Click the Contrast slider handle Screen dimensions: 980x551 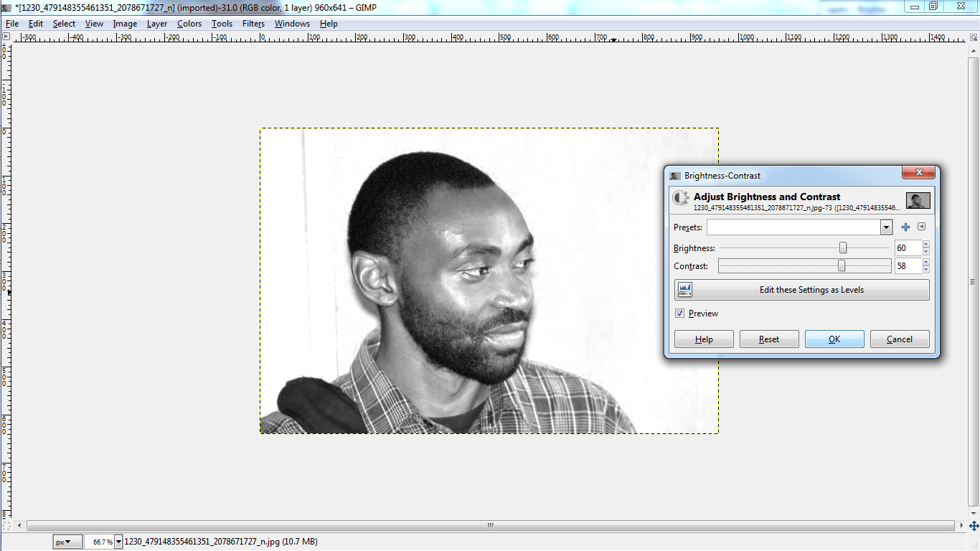coord(842,265)
